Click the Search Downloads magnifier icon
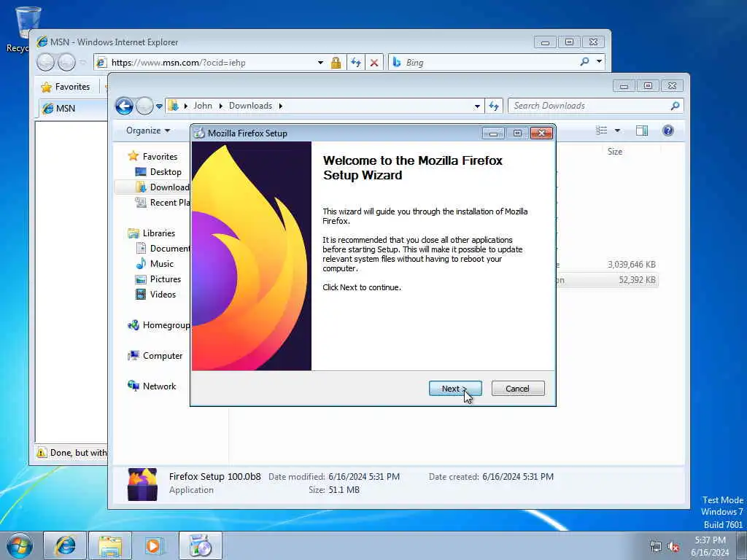The image size is (747, 560). tap(675, 106)
